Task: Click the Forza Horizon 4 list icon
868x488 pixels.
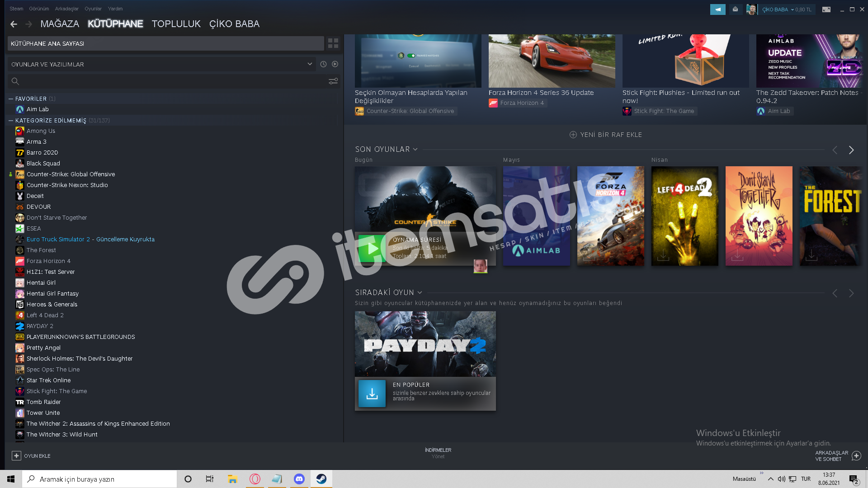Action: tap(19, 261)
